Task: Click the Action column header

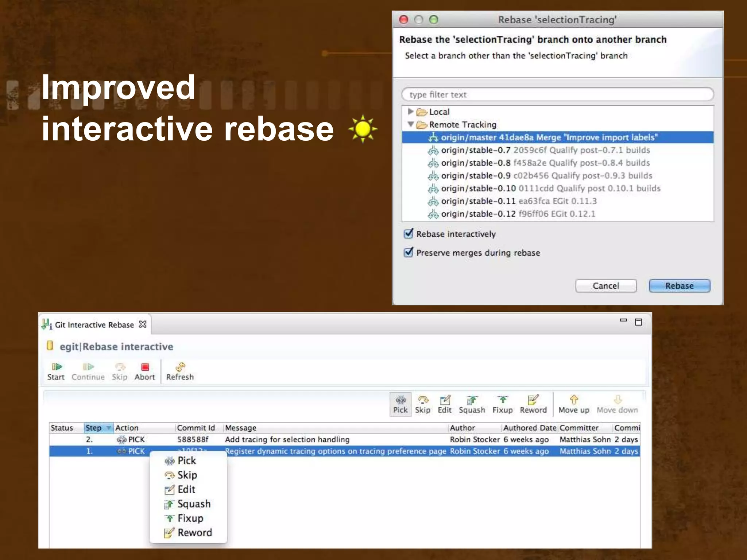Action: coord(144,428)
